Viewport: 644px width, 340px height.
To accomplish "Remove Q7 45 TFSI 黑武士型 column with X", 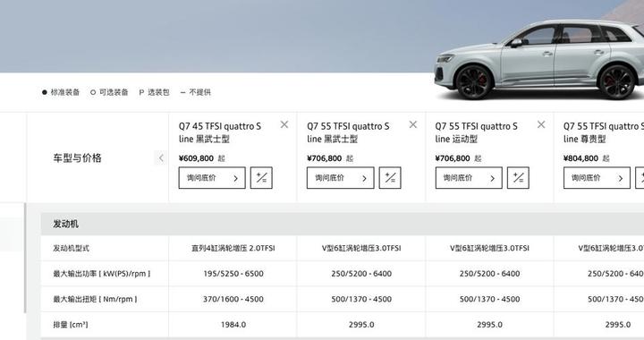I will pos(284,124).
